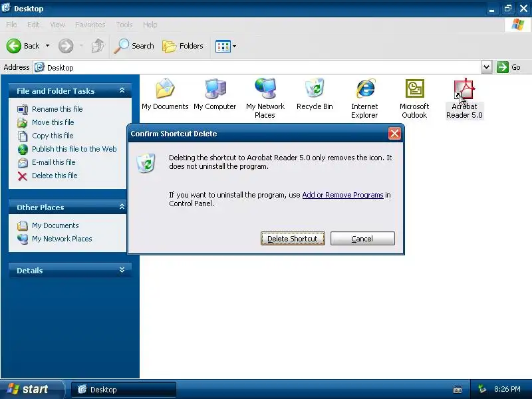The image size is (532, 399).
Task: Close the Confirm Shortcut Delete dialog
Action: click(394, 134)
